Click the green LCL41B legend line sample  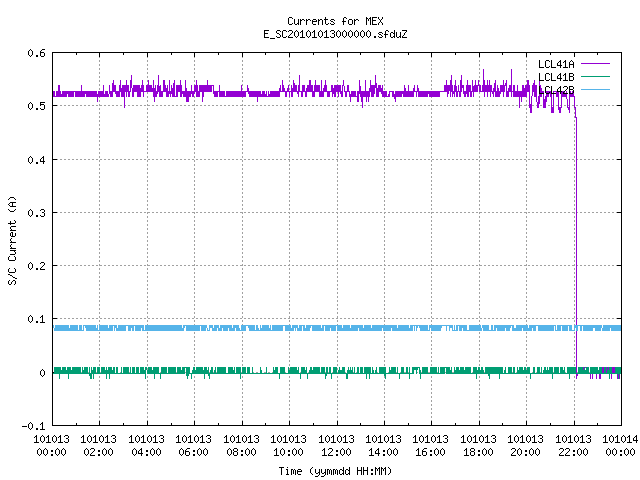click(x=595, y=76)
